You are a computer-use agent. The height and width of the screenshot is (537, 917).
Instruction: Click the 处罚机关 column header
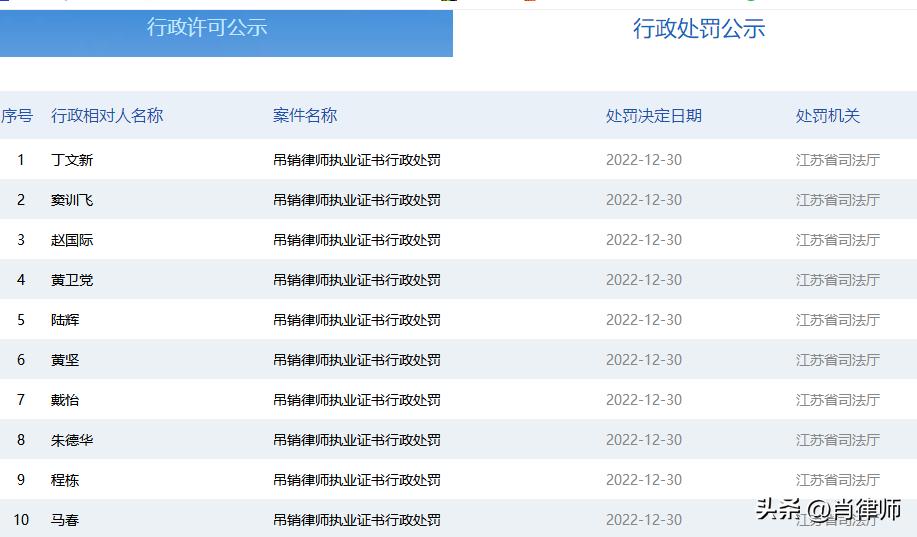pos(828,115)
